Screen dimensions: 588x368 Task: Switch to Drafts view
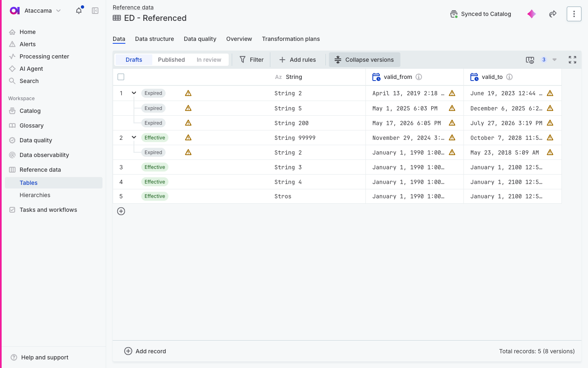[x=134, y=60]
